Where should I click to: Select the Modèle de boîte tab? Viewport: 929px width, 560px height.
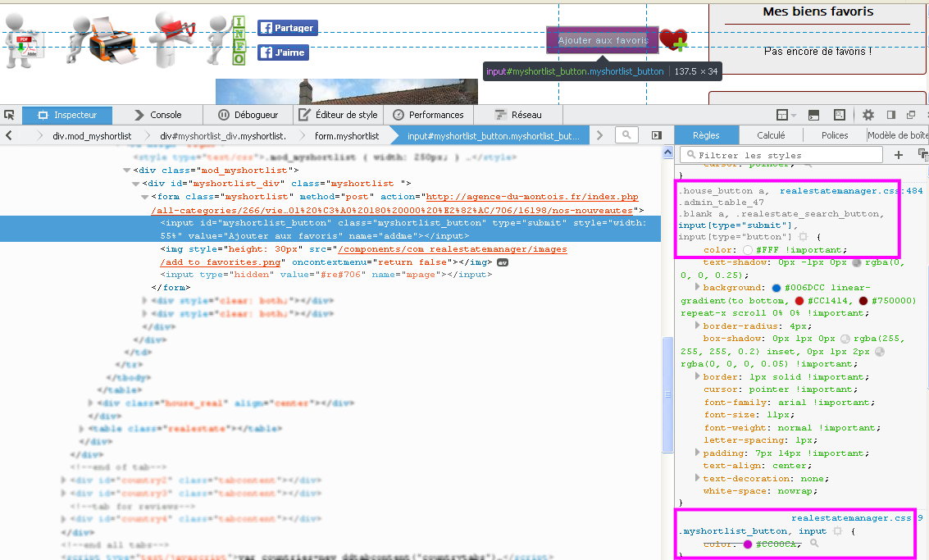[x=898, y=135]
